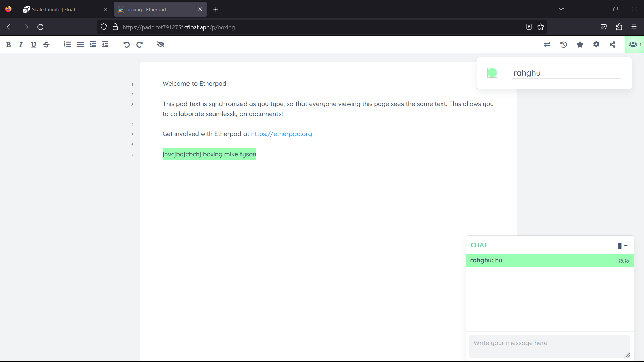Image resolution: width=644 pixels, height=362 pixels.
Task: Click the Firefox View icon
Action: coord(8,9)
